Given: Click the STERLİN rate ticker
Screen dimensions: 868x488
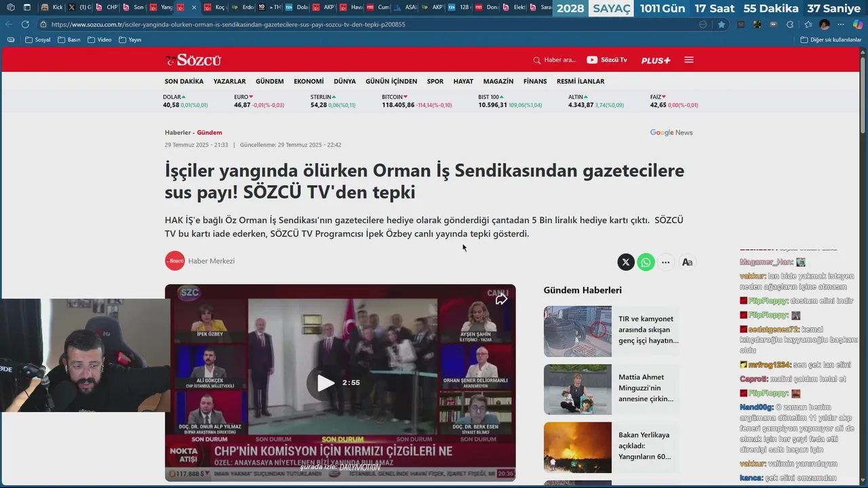Looking at the screenshot, I should tap(333, 101).
